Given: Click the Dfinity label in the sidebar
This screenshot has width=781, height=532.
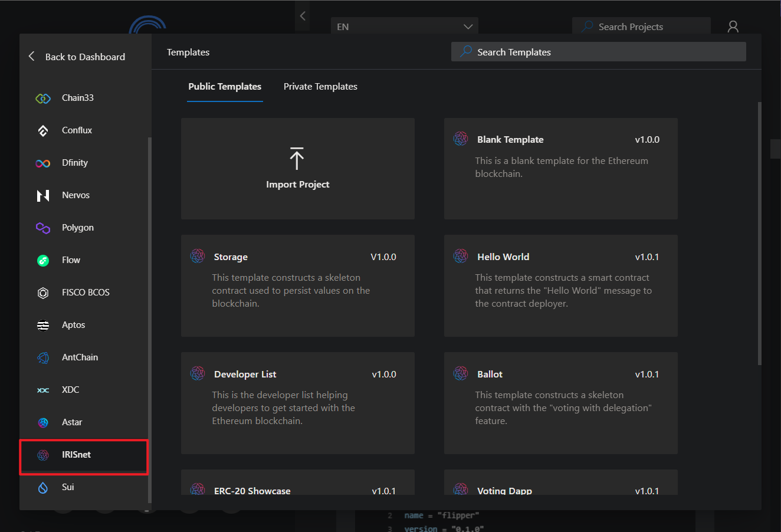Looking at the screenshot, I should tap(75, 163).
